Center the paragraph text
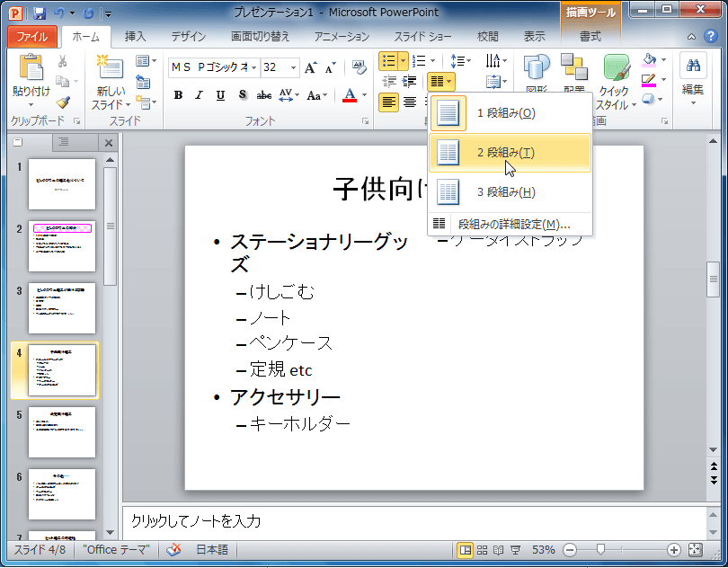The height and width of the screenshot is (568, 728). [410, 102]
